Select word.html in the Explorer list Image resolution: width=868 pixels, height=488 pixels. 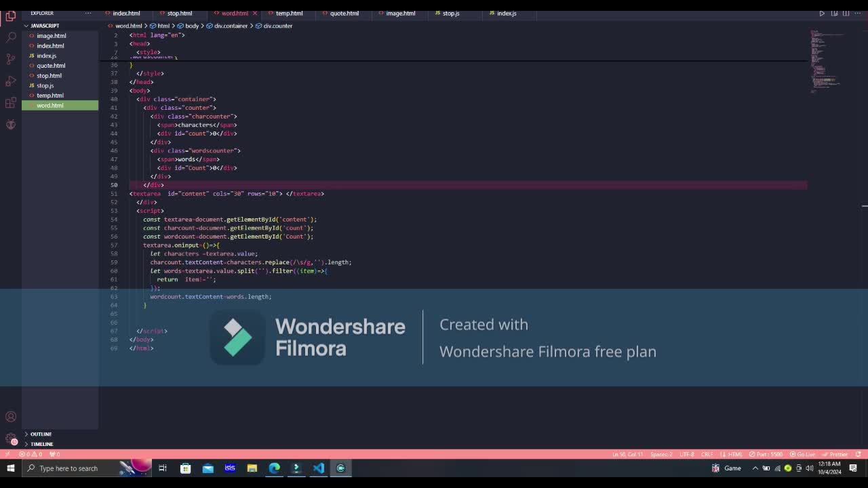coord(60,106)
